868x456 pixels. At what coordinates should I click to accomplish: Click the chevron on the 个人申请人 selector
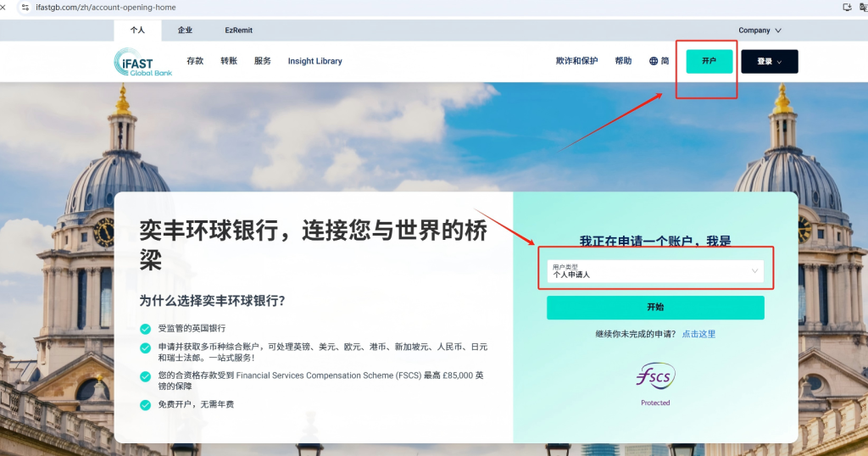click(x=754, y=270)
